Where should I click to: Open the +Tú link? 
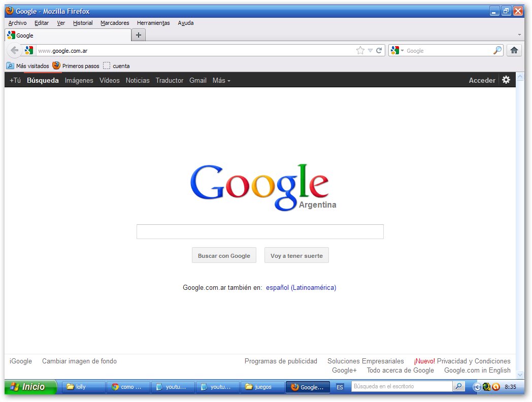pyautogui.click(x=15, y=80)
